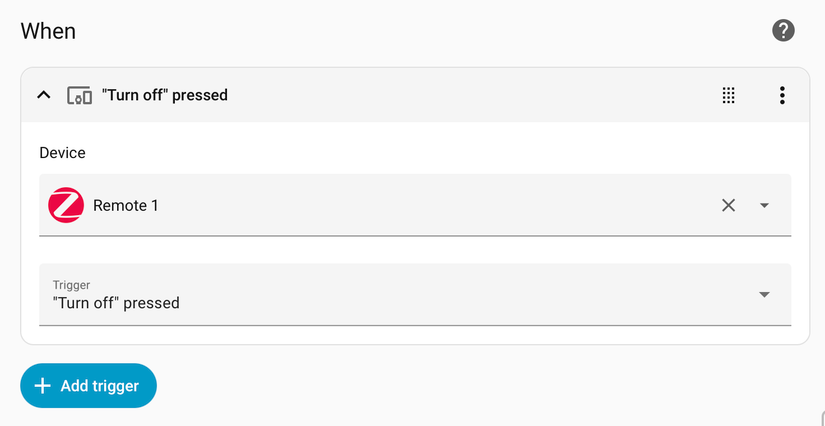
Task: Click the small Trigger field label
Action: coord(71,285)
